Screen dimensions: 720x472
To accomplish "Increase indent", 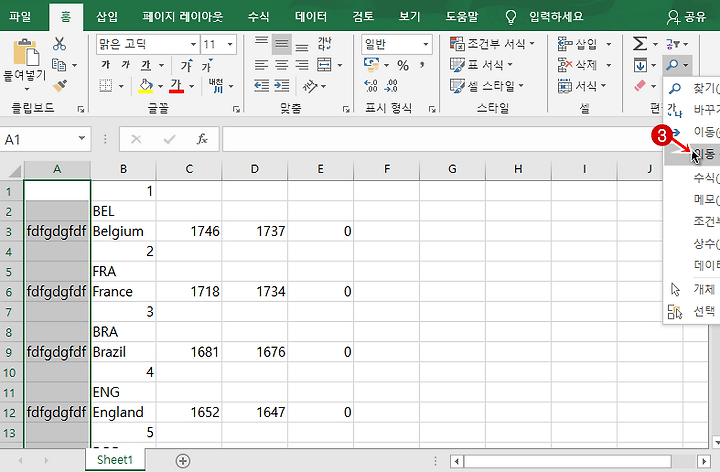I will click(281, 85).
